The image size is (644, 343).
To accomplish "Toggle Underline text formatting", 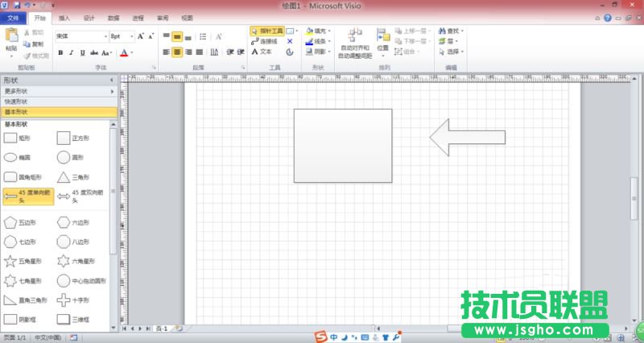I will (82, 53).
